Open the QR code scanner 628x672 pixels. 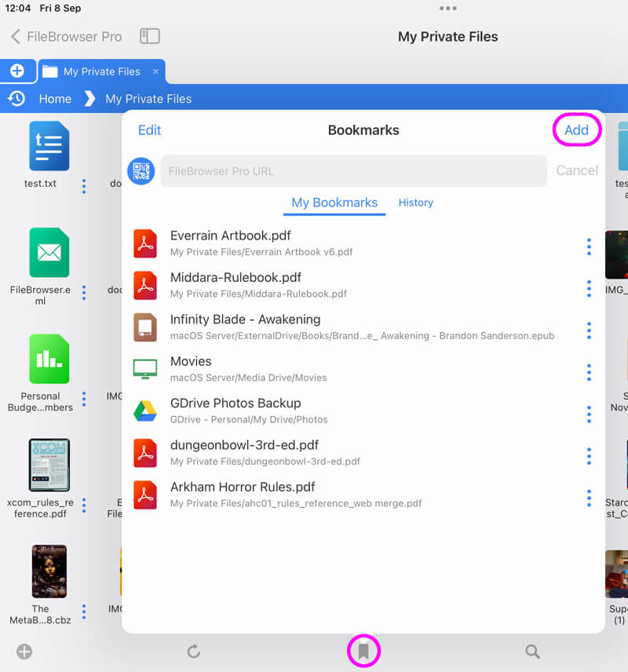(141, 171)
